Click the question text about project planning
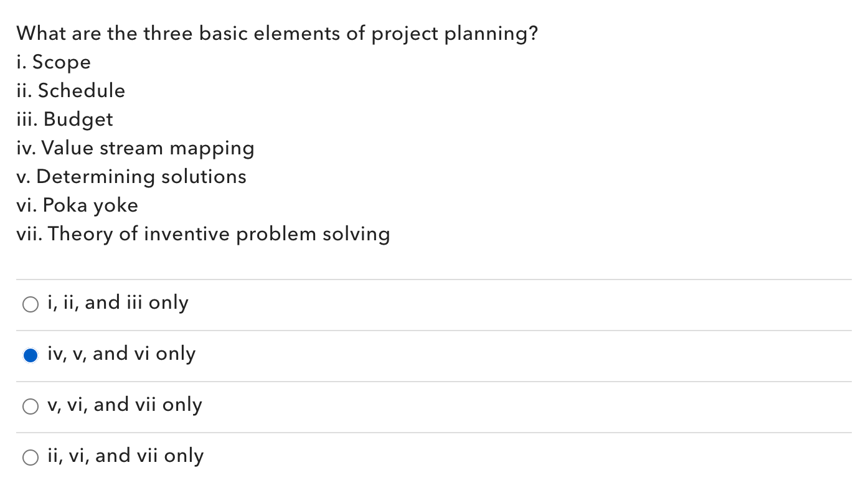This screenshot has width=868, height=498. [276, 33]
